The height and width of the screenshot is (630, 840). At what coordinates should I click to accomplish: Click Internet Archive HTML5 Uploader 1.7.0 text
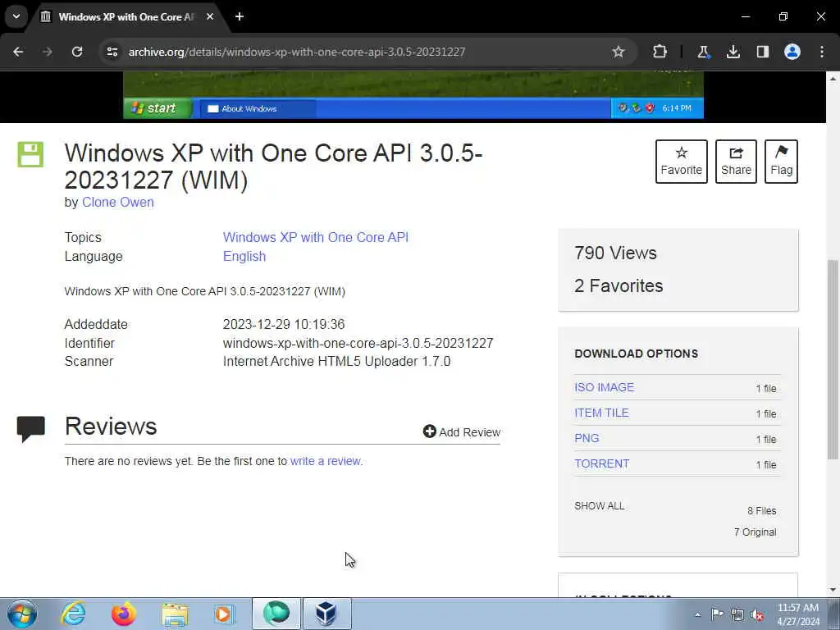pyautogui.click(x=336, y=361)
